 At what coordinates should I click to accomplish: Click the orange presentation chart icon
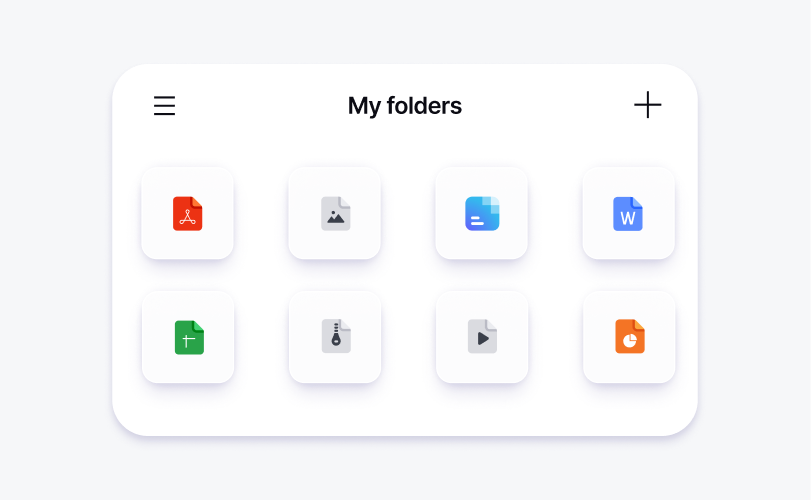629,337
